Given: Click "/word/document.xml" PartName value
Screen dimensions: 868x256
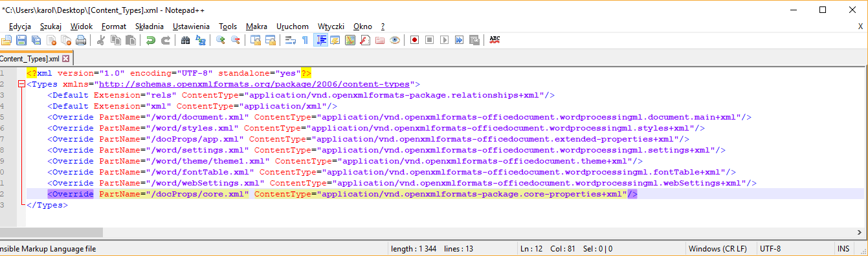Looking at the screenshot, I should pos(197,117).
